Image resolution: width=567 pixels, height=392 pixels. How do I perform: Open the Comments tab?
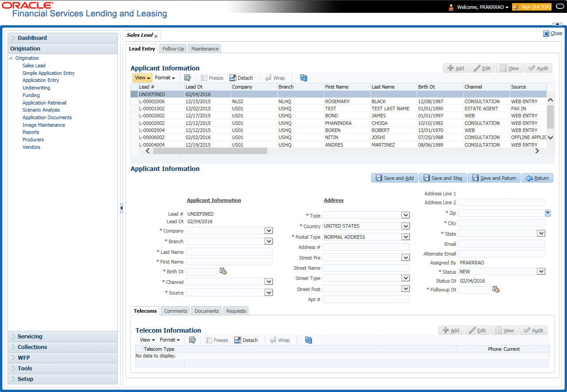tap(175, 311)
